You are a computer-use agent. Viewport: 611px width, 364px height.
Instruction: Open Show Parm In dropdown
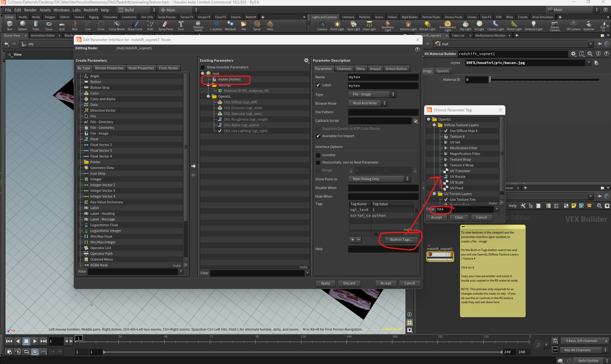point(379,179)
